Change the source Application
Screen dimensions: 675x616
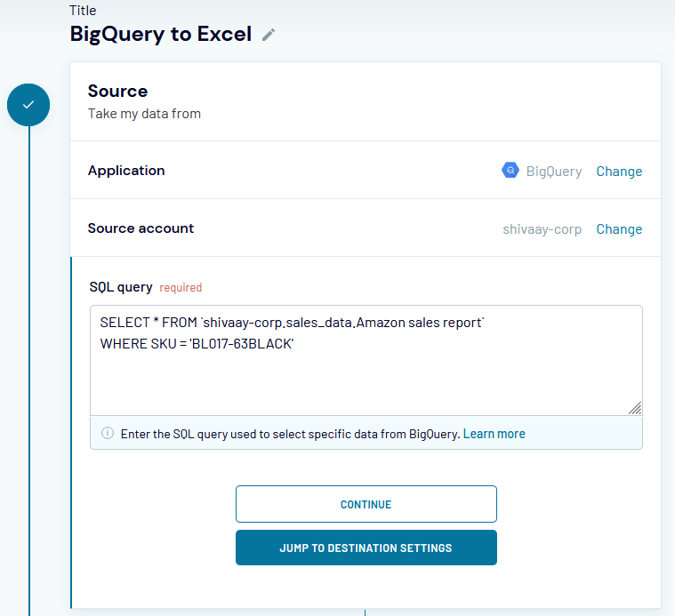(619, 172)
